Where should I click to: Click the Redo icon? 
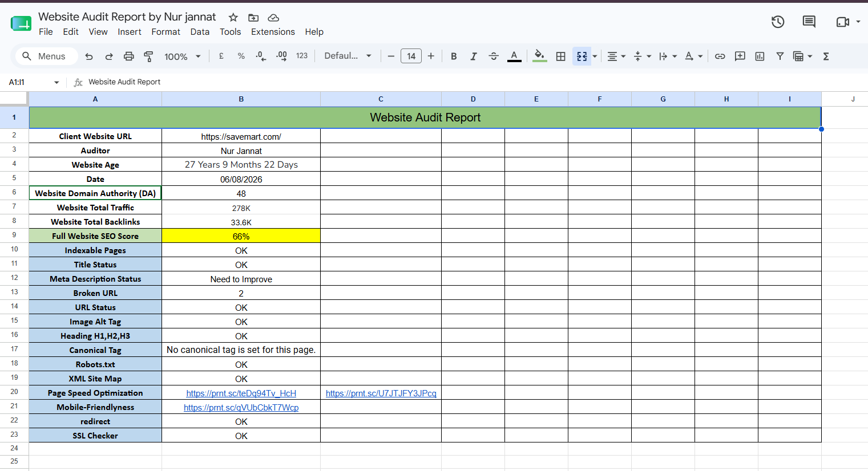coord(109,56)
